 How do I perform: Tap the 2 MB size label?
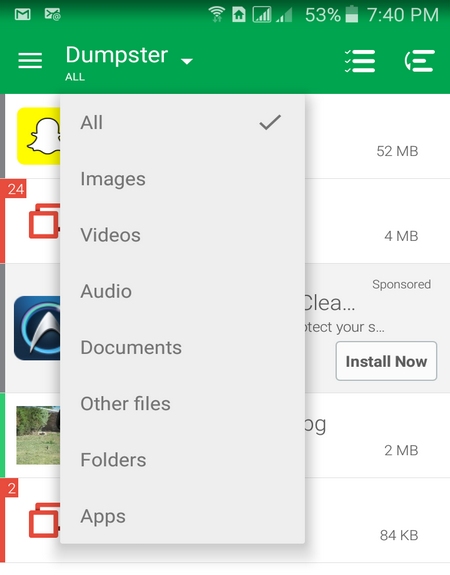[x=401, y=450]
